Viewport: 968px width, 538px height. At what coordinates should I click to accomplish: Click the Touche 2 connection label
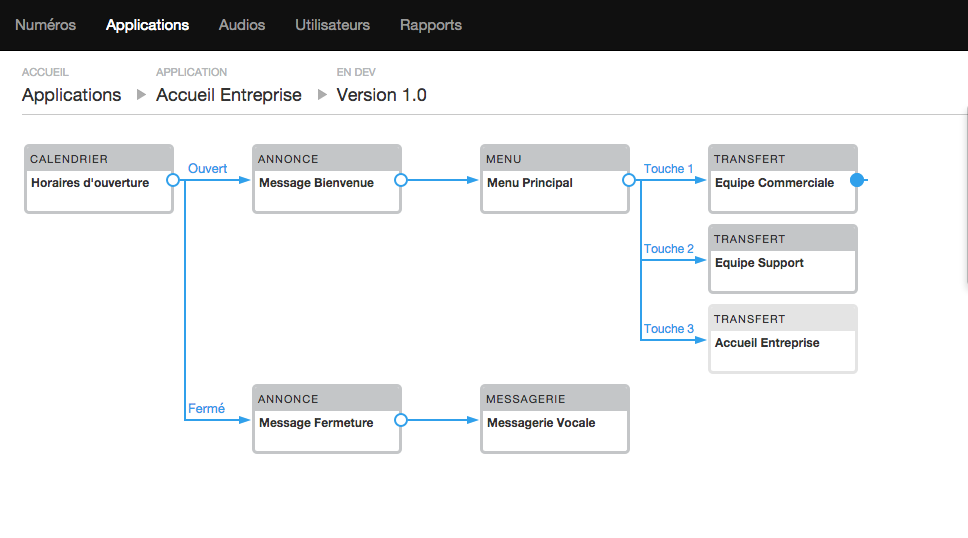(669, 249)
